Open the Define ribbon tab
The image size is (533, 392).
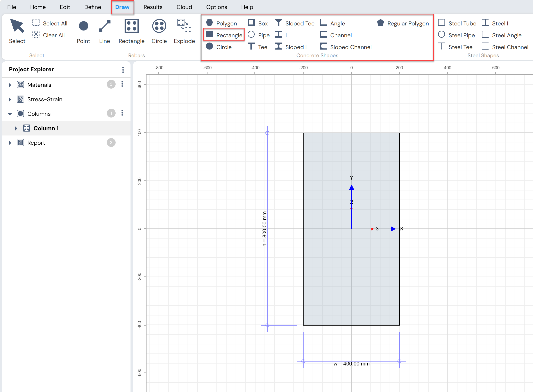point(93,7)
